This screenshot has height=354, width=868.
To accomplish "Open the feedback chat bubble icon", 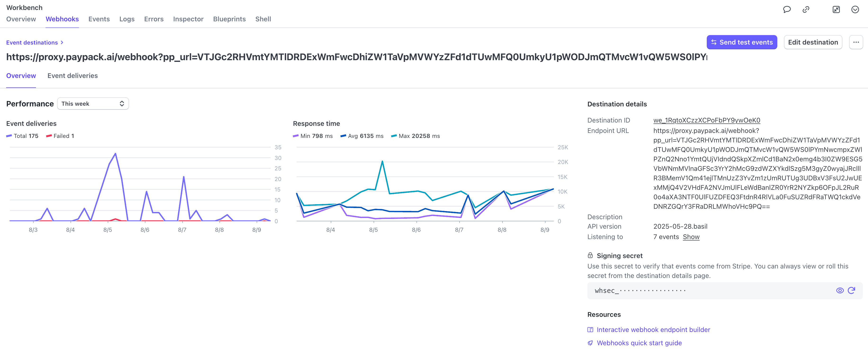I will pyautogui.click(x=787, y=10).
